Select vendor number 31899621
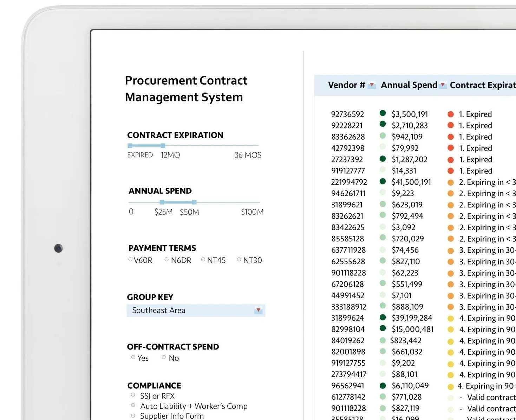 (x=347, y=205)
